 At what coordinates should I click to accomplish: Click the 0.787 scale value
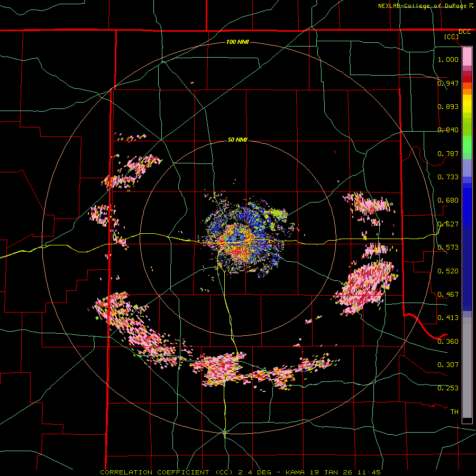click(448, 153)
